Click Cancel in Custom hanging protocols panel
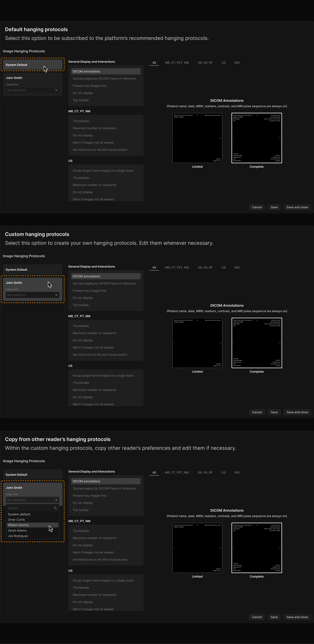Image resolution: width=314 pixels, height=644 pixels. [x=257, y=412]
